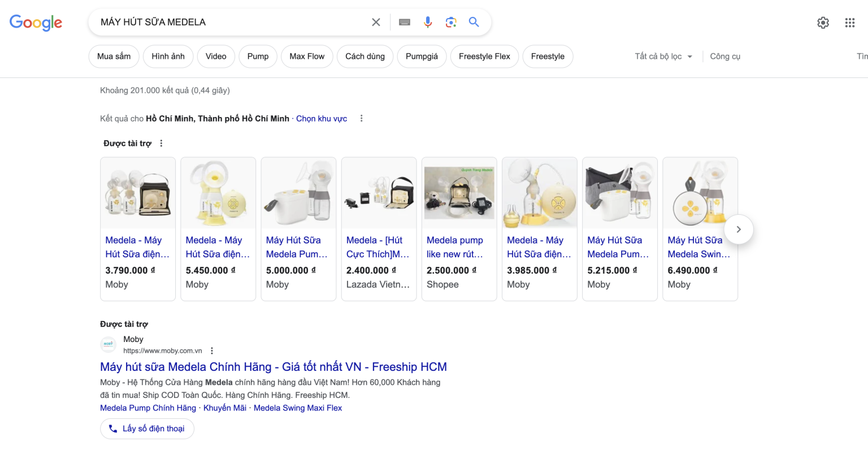868x450 pixels.
Task: Switch to the 'Mua sắm' filter
Action: [114, 57]
